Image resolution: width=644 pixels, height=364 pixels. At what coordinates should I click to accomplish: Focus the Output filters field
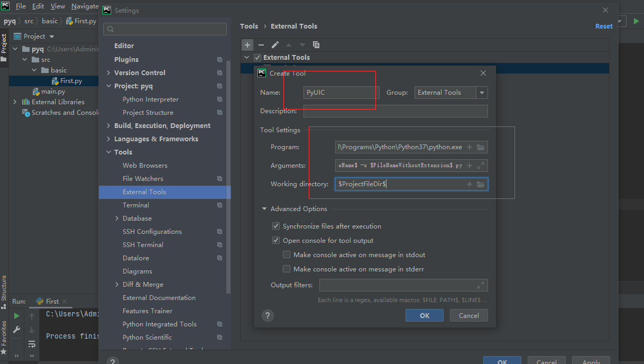[x=403, y=285]
